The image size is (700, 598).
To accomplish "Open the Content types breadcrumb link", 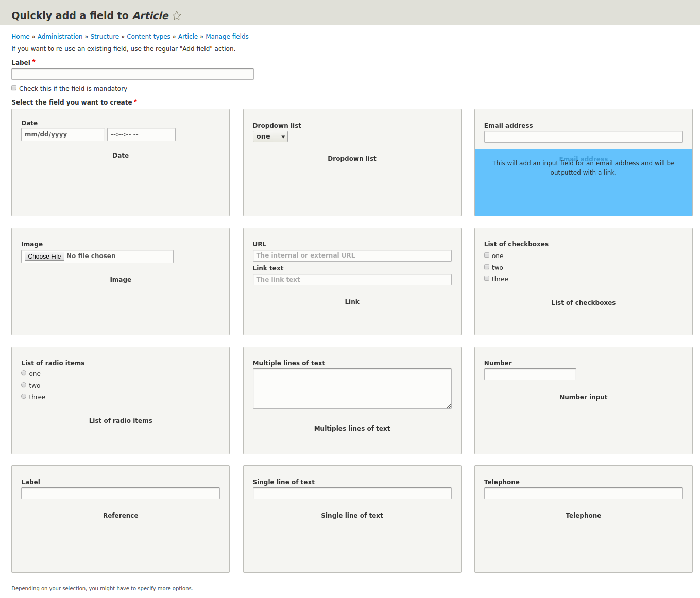I will tap(148, 36).
